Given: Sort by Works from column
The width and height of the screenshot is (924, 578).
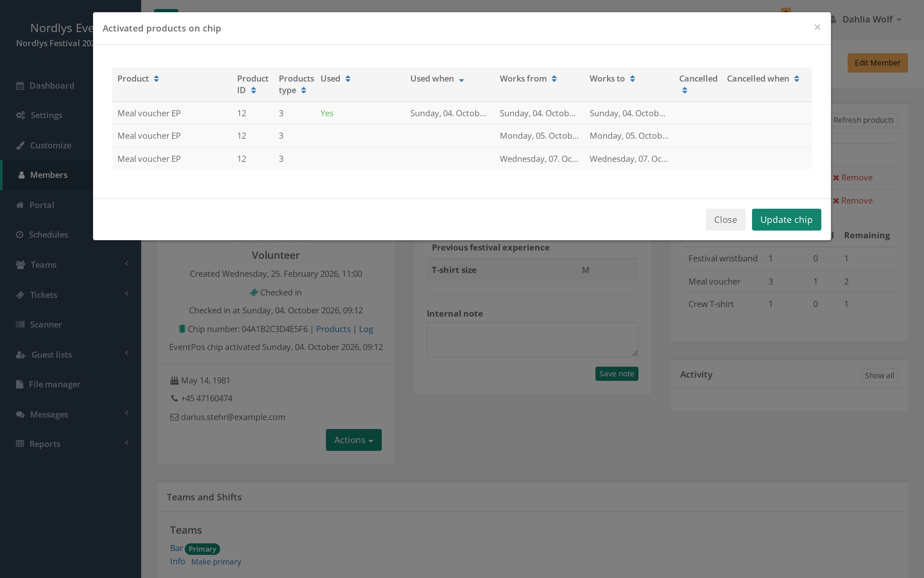Looking at the screenshot, I should (528, 79).
